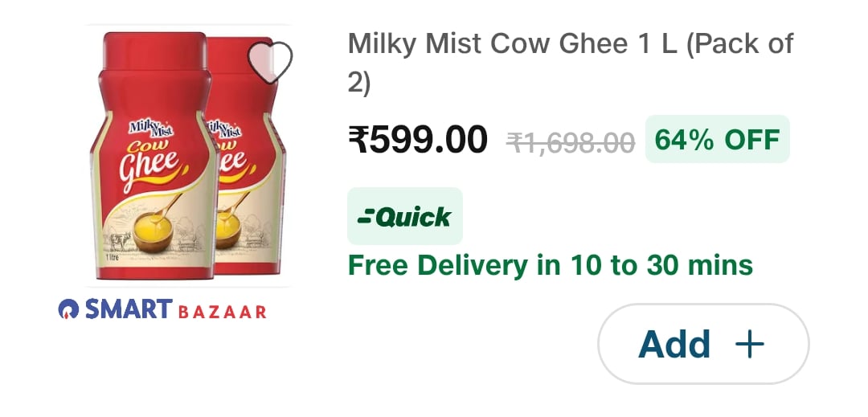Tap the Free Delivery in 10 to 30 mins text
Viewport: 868px width, 417px height.
pos(551,265)
